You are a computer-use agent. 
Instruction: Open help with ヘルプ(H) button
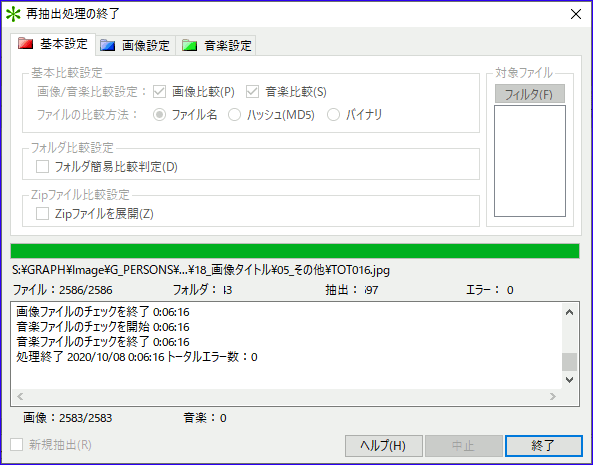coord(383,446)
